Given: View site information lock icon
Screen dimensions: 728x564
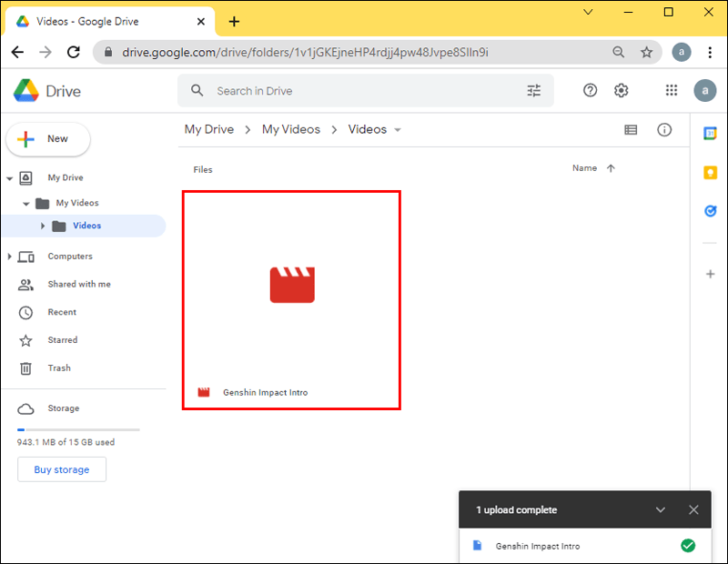Looking at the screenshot, I should 108,52.
